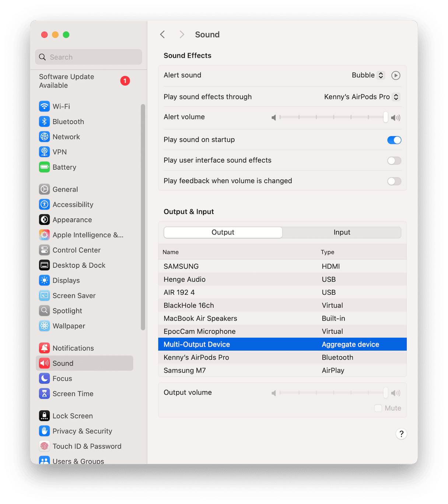Open Apple Intelligence settings icon
This screenshot has width=448, height=504.
[x=44, y=235]
